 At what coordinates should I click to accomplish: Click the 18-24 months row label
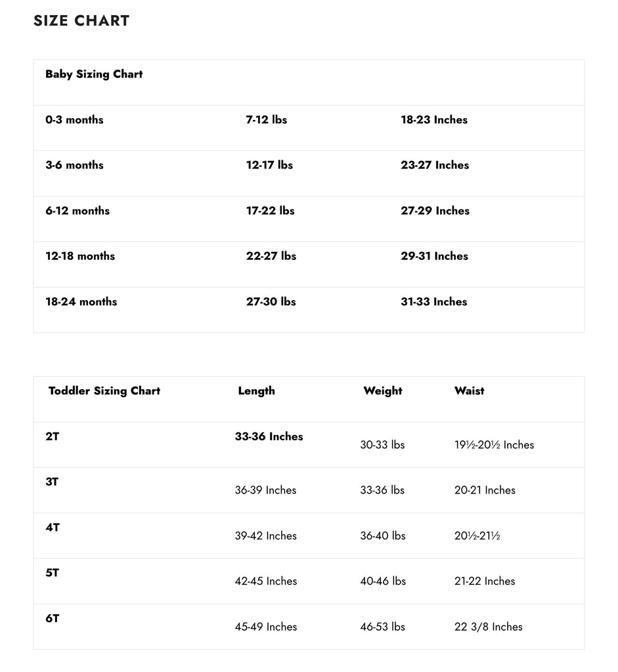pyautogui.click(x=81, y=302)
